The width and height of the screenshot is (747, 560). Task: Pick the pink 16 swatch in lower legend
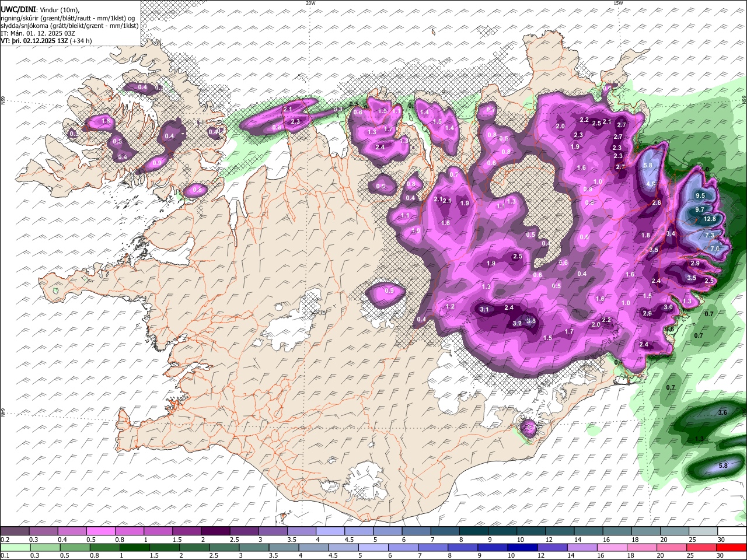pos(612,547)
